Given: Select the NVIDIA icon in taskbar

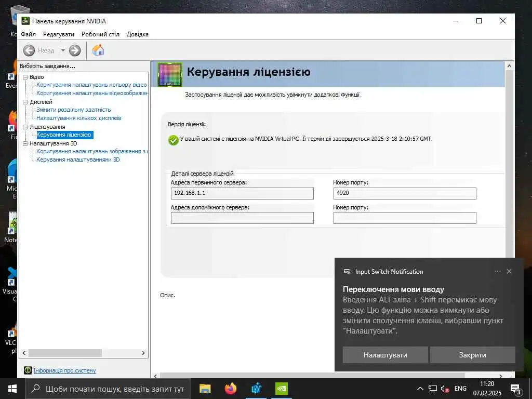Looking at the screenshot, I should click(x=281, y=389).
